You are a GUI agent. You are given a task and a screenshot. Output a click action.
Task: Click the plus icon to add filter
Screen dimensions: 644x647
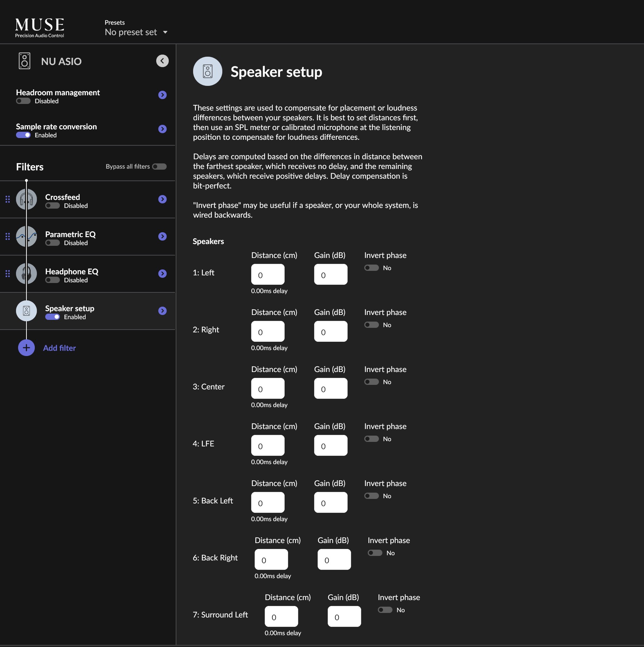click(26, 348)
